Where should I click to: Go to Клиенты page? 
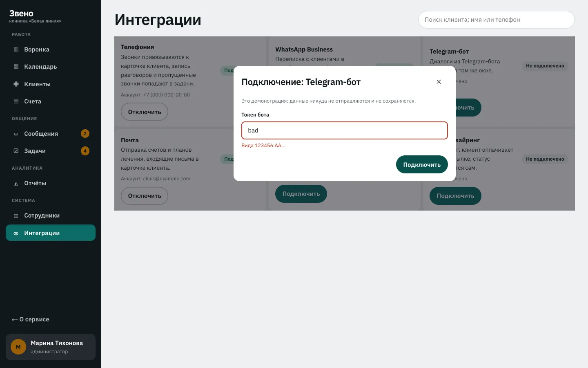coord(51,84)
